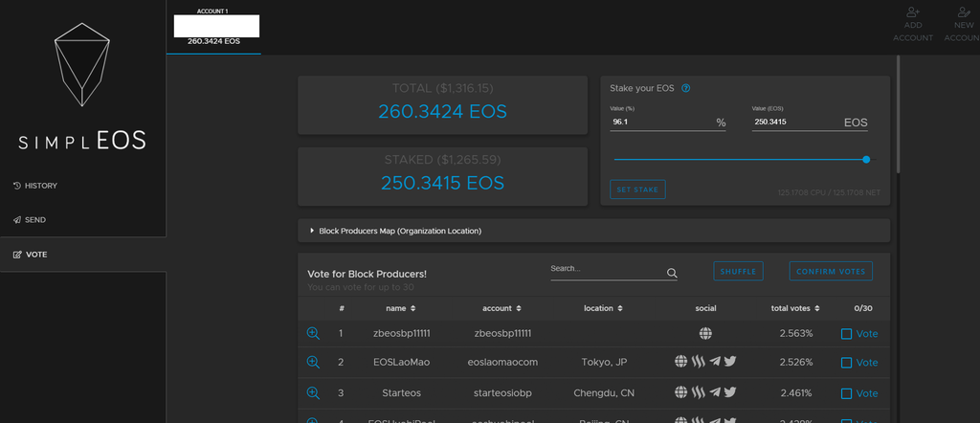Tick Vote checkbox for zbeosbp11111

846,334
